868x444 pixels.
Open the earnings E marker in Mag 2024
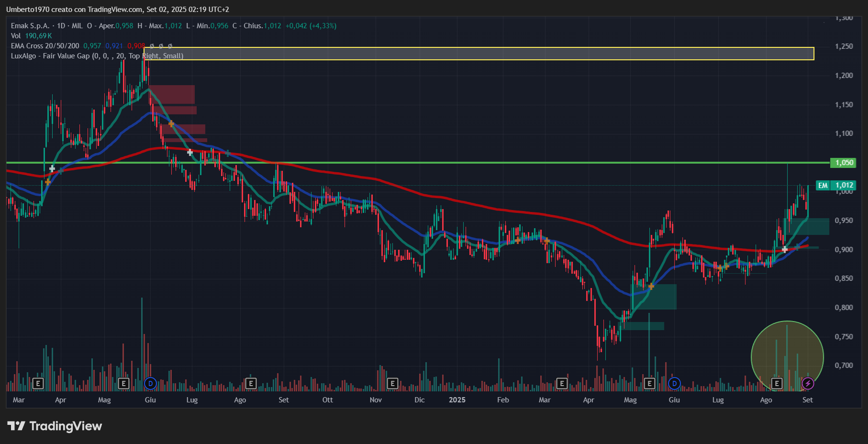[x=123, y=383]
